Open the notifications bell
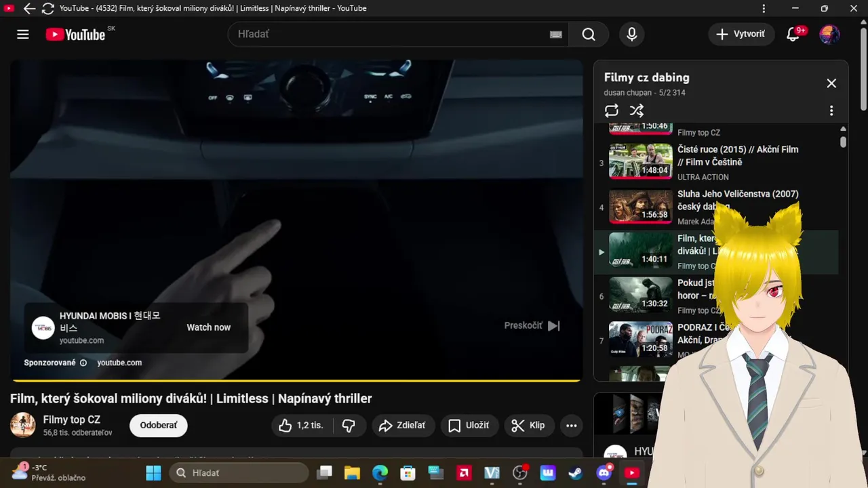868x488 pixels. [x=793, y=34]
